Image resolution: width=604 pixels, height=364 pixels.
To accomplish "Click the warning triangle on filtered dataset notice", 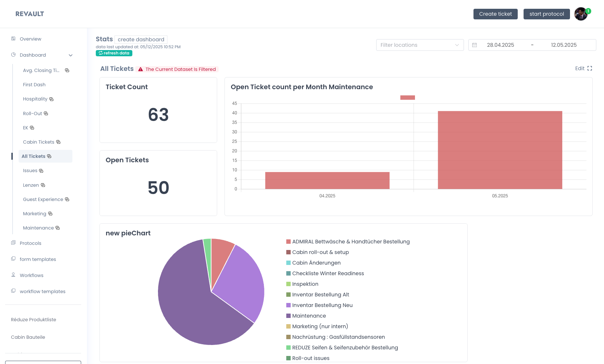I will click(x=140, y=69).
